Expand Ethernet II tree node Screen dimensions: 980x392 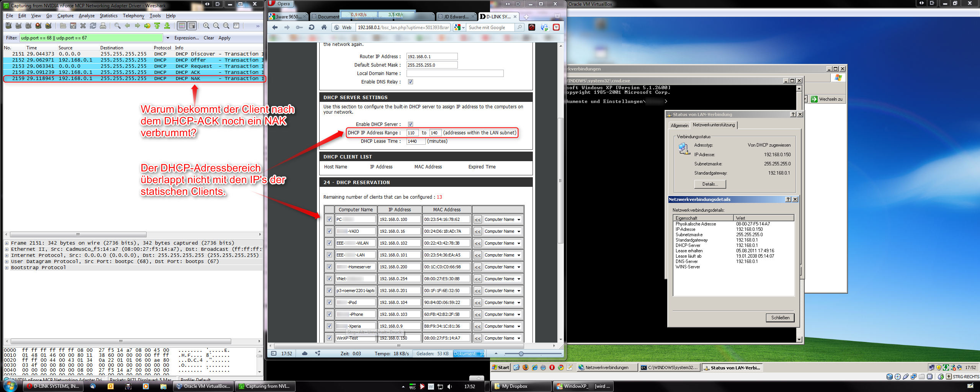pyautogui.click(x=7, y=249)
